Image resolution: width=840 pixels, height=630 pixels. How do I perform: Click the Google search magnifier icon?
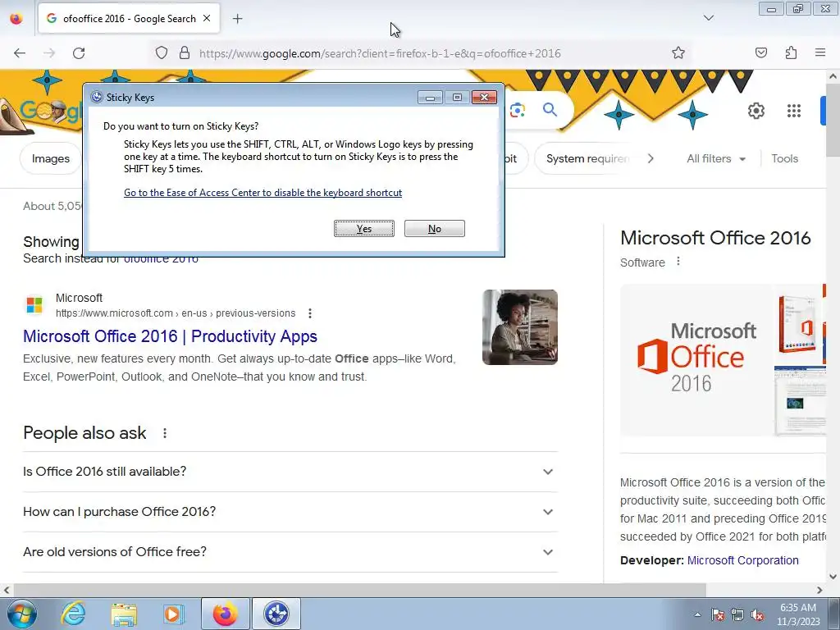[550, 110]
